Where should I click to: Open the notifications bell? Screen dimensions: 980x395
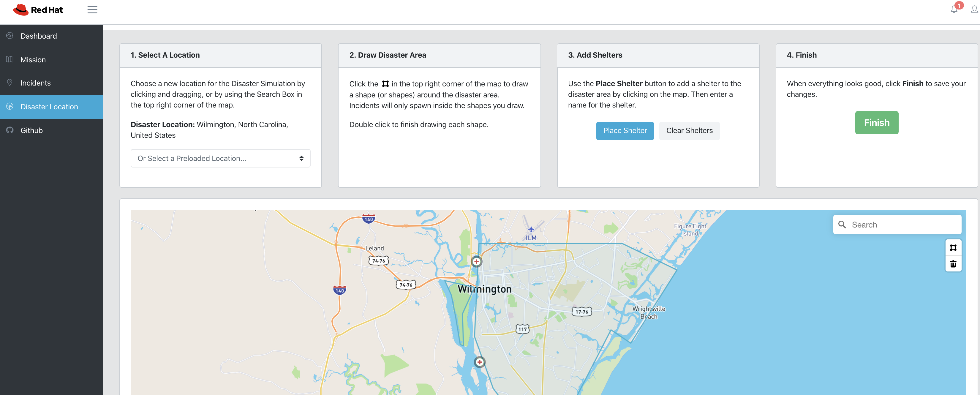(954, 10)
